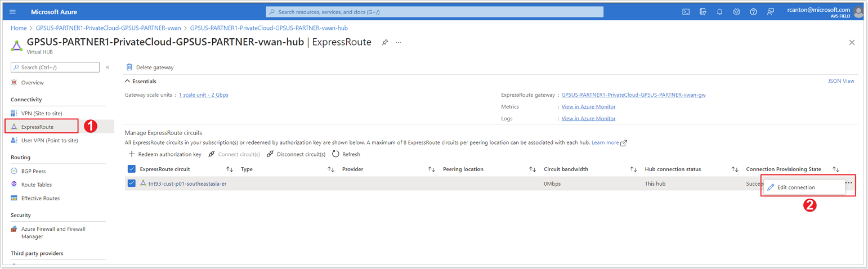
Task: Click the tnt93-cust-p01-southeastasia-er circuit name
Action: 187,183
